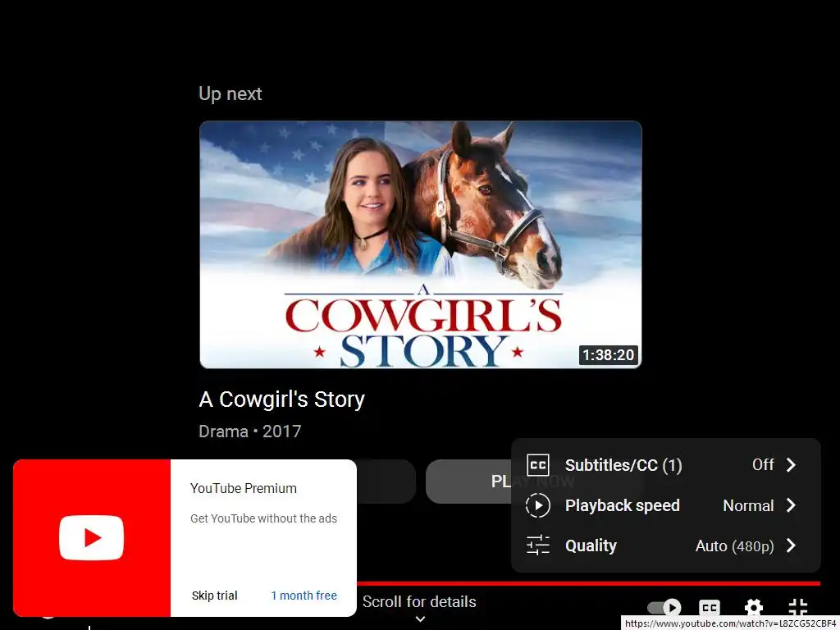Click the 1:38:20 duration badge
The height and width of the screenshot is (630, 840).
click(x=608, y=355)
